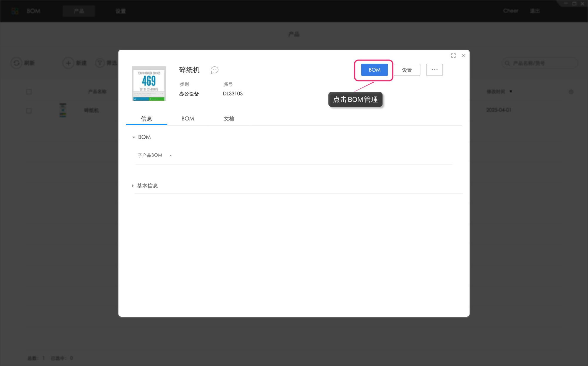Select the checkbox for the 碎纸机 row
The width and height of the screenshot is (588, 366).
(29, 110)
